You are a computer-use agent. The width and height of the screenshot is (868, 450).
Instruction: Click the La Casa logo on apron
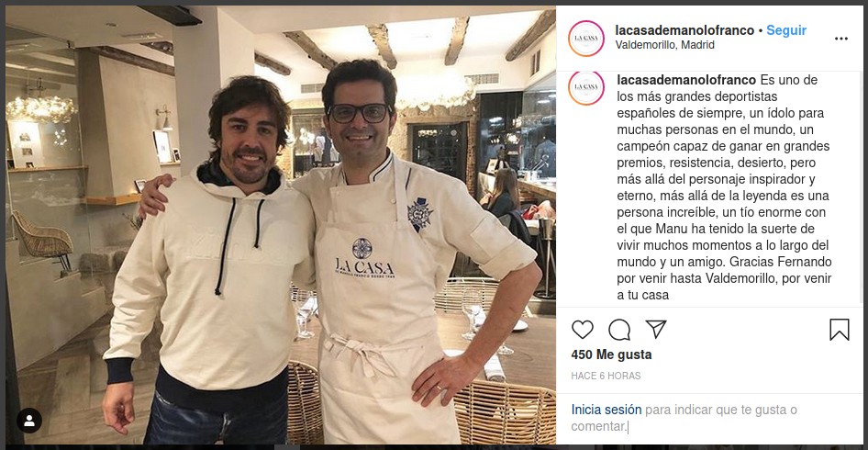pos(364,258)
